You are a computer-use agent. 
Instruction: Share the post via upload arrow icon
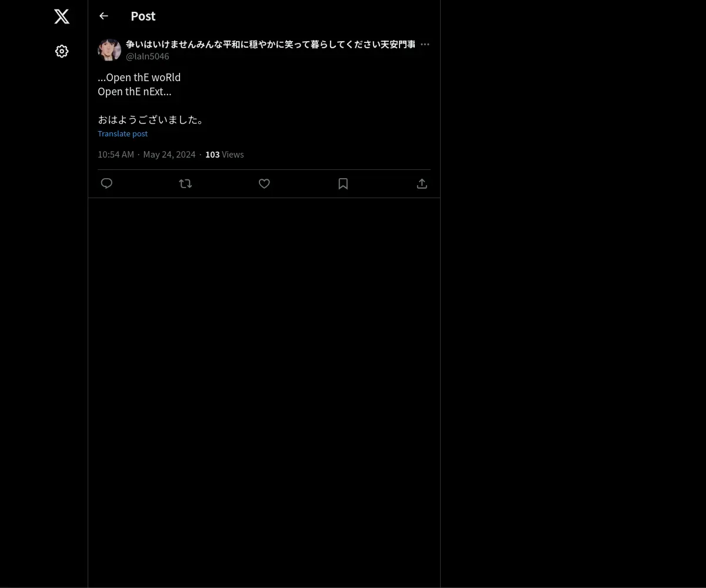click(x=422, y=183)
